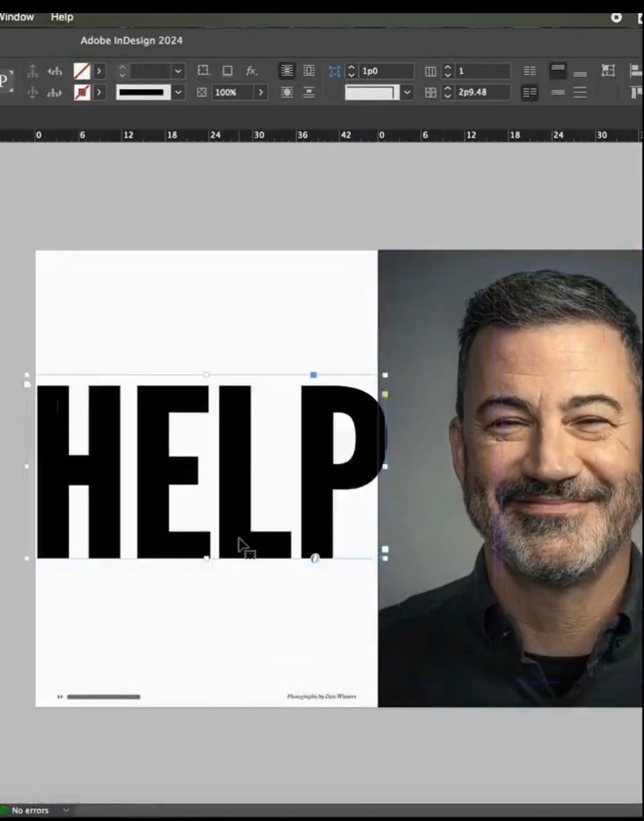Click the Adobe InDesign 2024 title text

pos(131,40)
